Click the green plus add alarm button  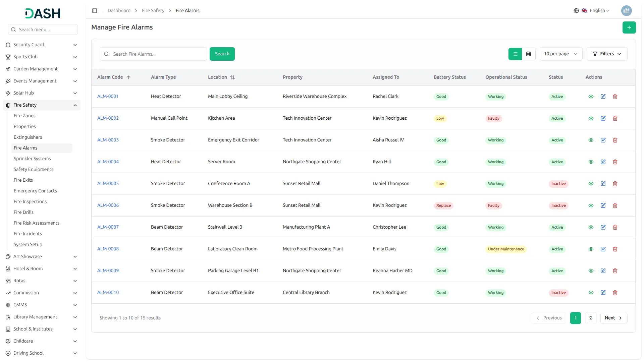[x=629, y=27]
